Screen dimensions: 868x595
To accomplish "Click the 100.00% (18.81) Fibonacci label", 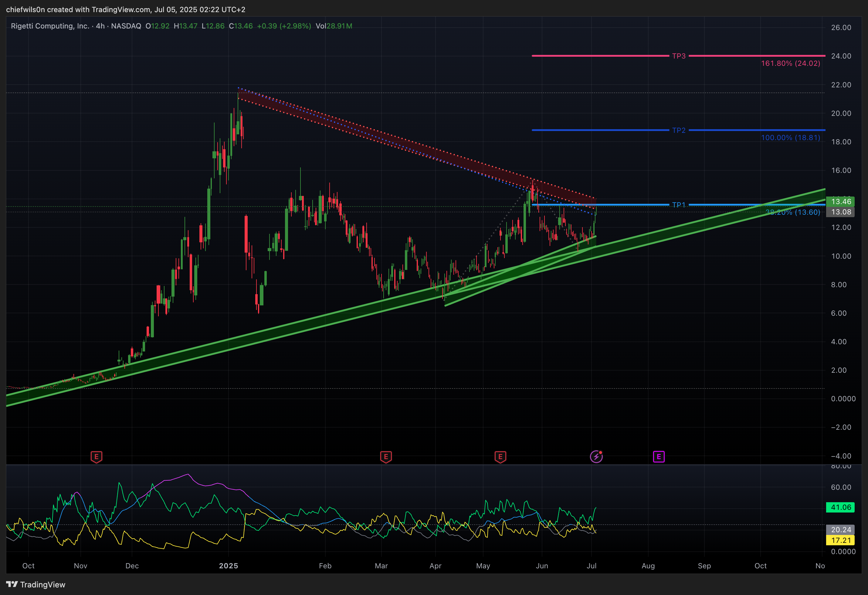I will coord(791,138).
